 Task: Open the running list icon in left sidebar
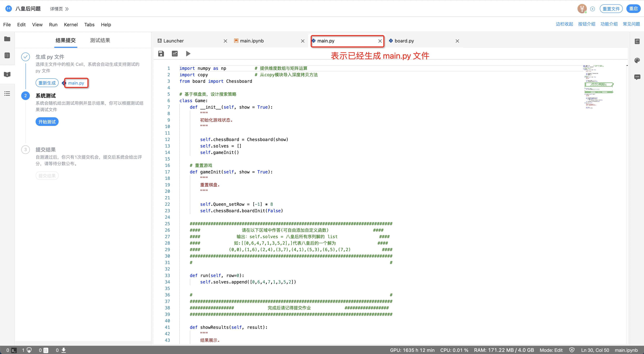click(x=7, y=55)
